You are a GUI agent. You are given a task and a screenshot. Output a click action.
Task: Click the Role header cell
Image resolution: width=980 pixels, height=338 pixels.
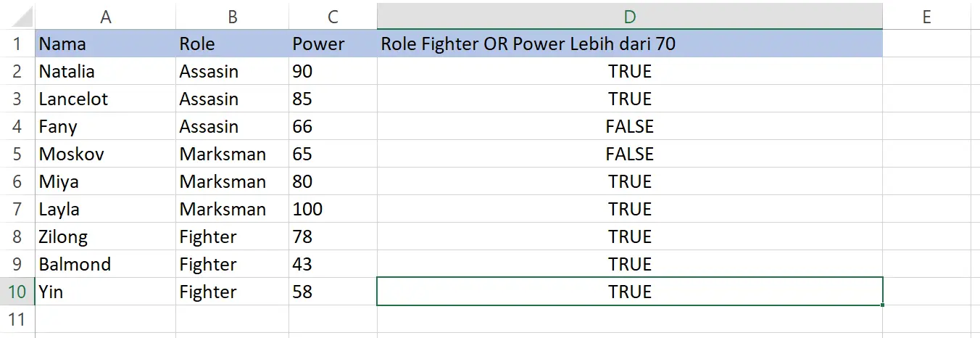tap(232, 44)
